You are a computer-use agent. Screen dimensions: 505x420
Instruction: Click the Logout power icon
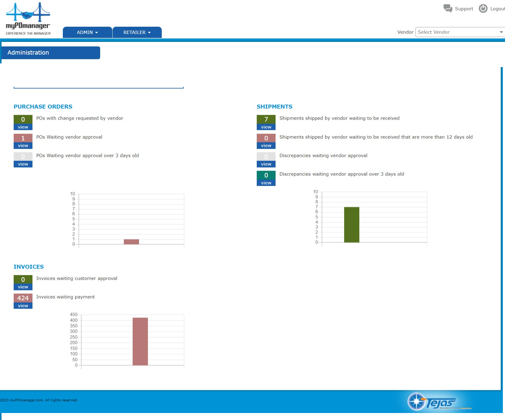coord(483,8)
